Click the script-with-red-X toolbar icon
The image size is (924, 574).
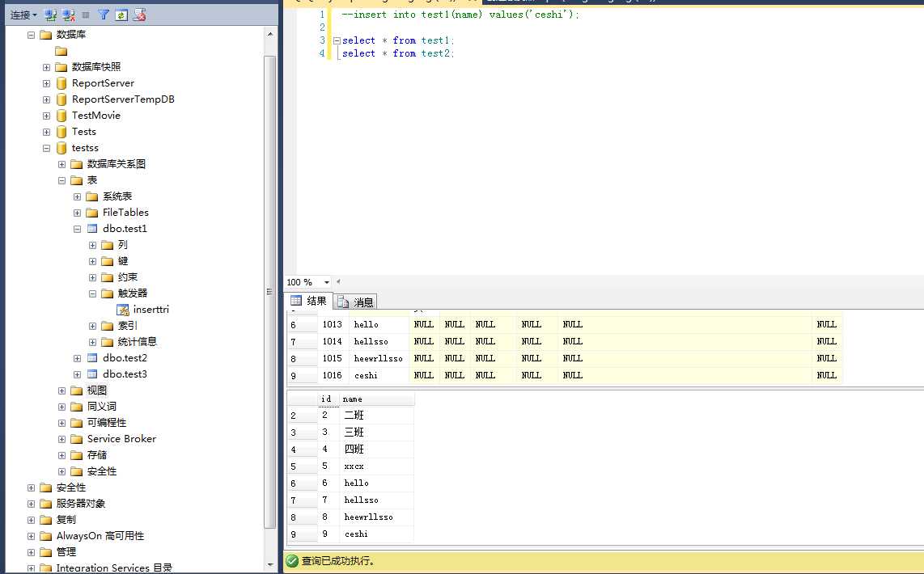click(x=140, y=15)
